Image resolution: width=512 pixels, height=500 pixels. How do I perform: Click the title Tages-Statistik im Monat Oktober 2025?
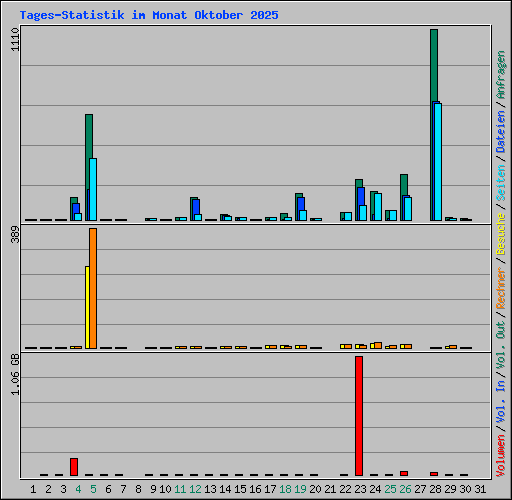[149, 15]
